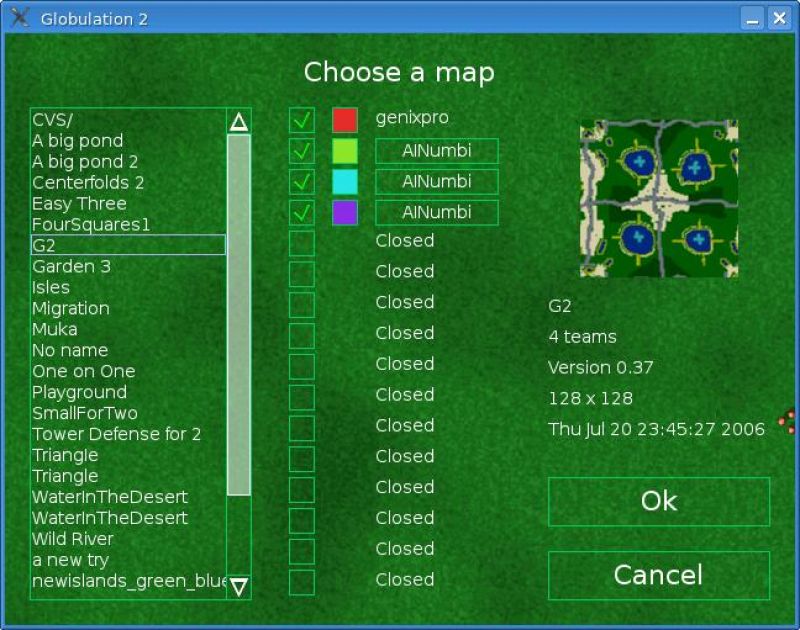Select map "One on One"
This screenshot has width=800, height=630.
tap(128, 371)
